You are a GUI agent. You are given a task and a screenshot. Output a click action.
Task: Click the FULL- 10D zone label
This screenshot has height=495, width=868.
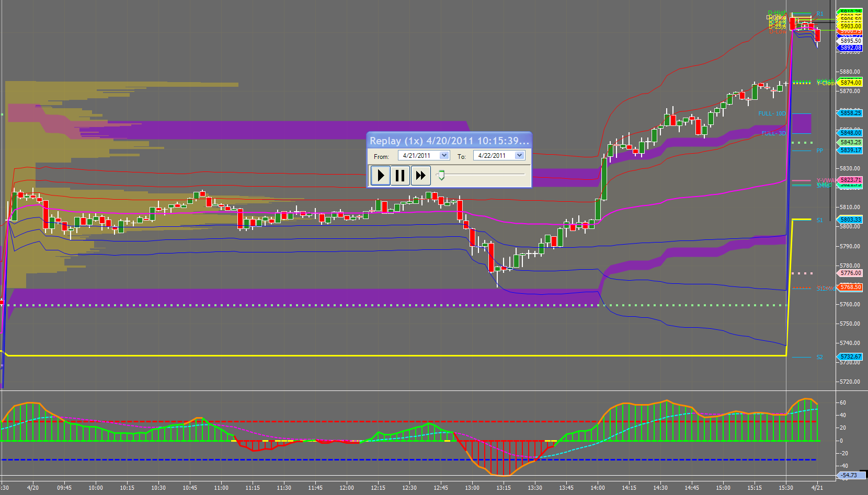(x=772, y=113)
